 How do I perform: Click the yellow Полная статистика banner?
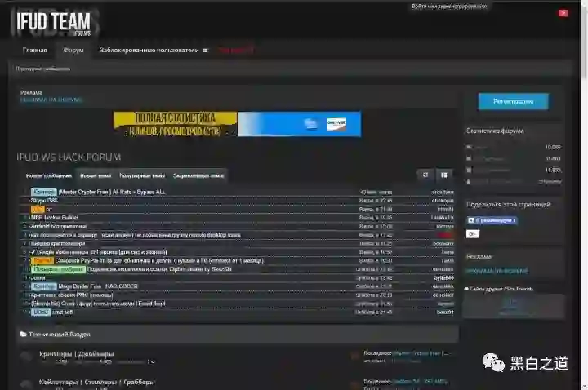(176, 124)
